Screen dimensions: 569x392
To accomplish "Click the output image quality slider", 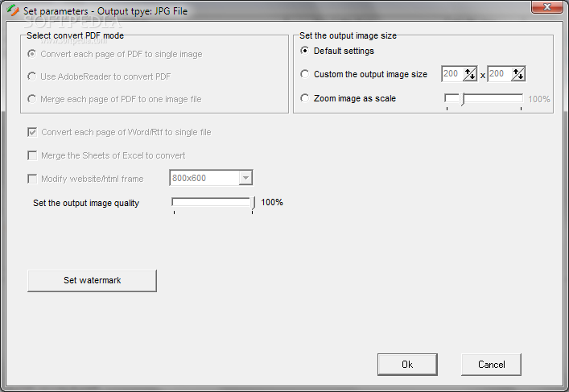I will coord(213,204).
